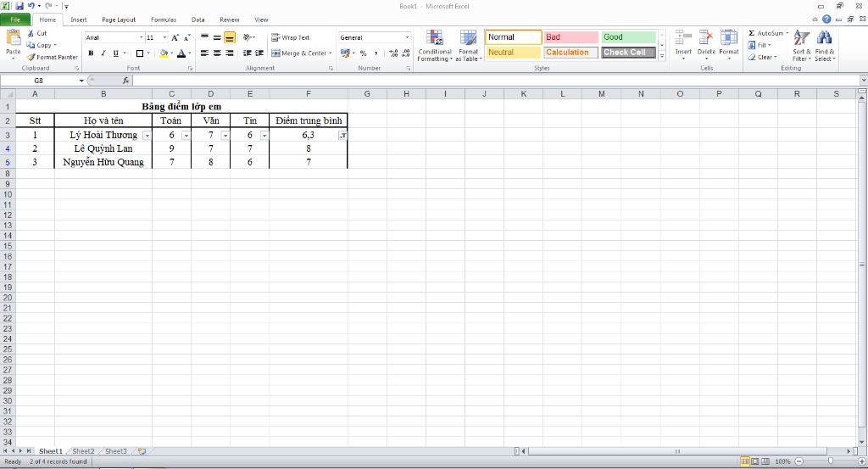Click the Font Color letter A
Image resolution: width=868 pixels, height=469 pixels.
[x=181, y=53]
